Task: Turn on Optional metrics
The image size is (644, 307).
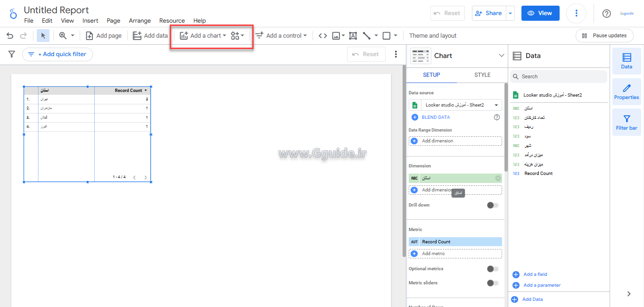Action: [x=493, y=268]
